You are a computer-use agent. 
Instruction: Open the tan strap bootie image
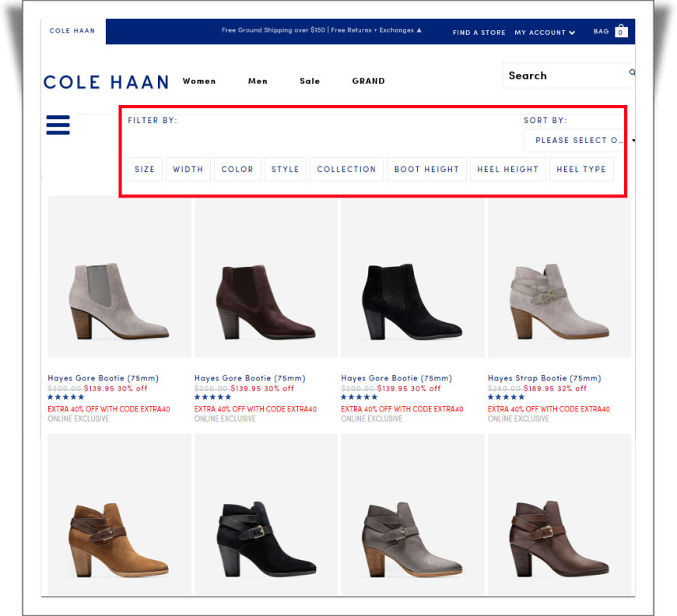tap(119, 515)
